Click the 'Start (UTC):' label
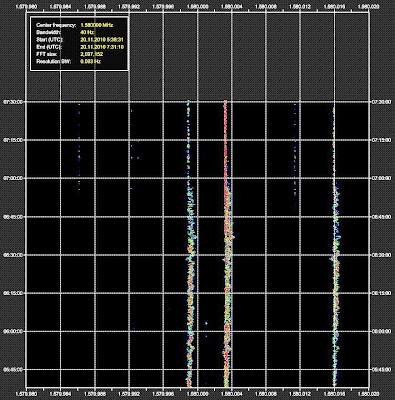 tap(49, 40)
